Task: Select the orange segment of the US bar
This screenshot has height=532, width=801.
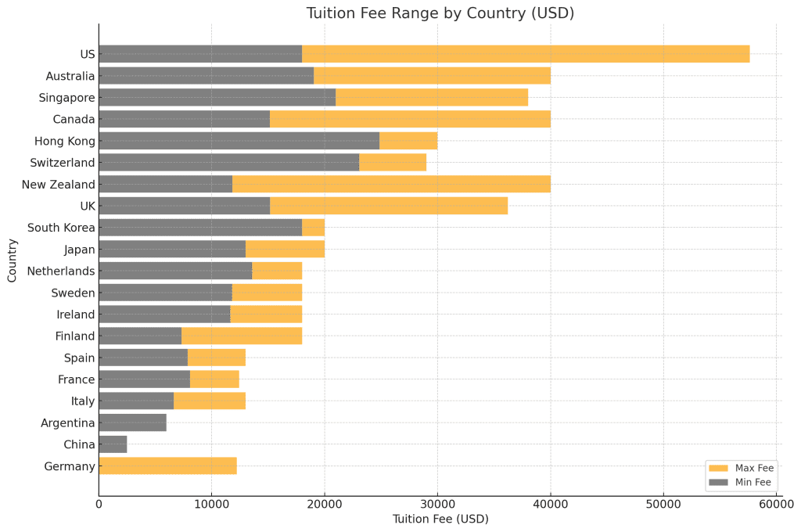Action: coord(526,54)
